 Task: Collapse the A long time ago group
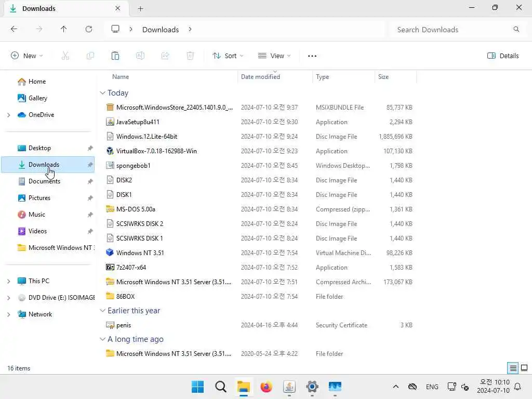[102, 339]
